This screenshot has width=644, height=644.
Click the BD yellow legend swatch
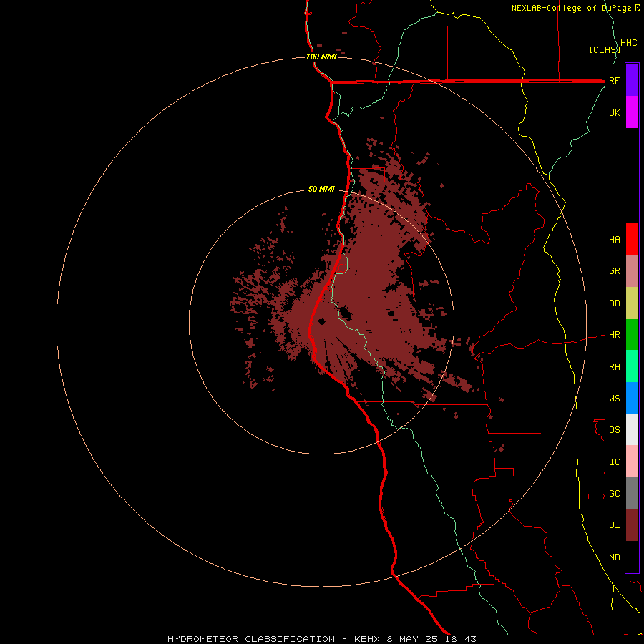[632, 303]
